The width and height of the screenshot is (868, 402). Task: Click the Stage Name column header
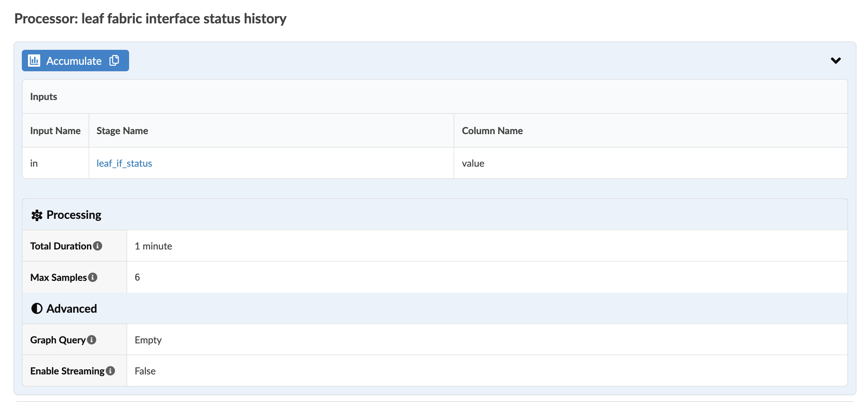point(122,131)
